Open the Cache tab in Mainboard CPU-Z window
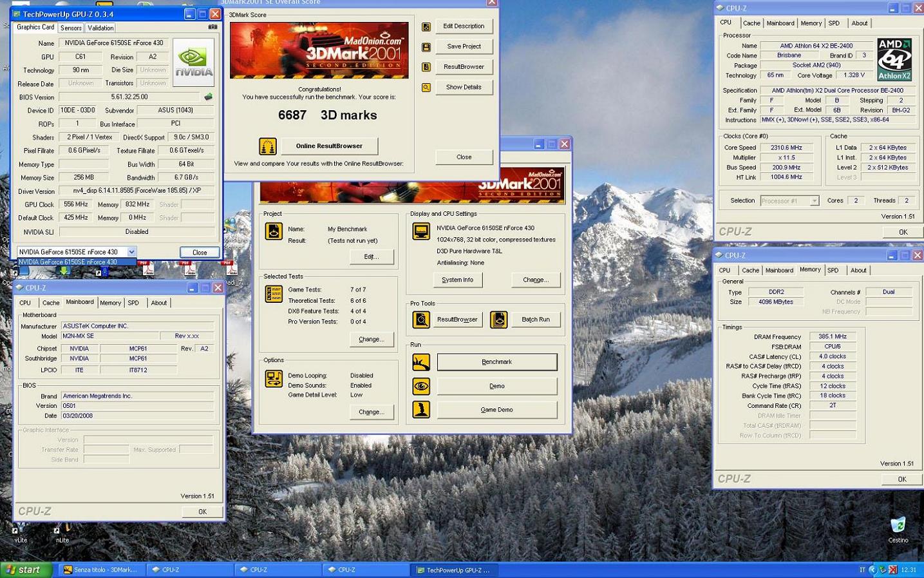This screenshot has width=924, height=578. pos(51,303)
